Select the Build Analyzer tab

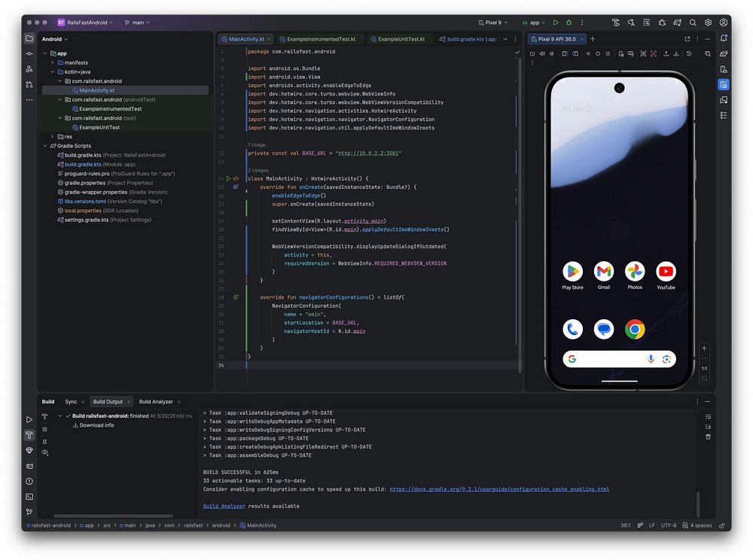pos(156,402)
